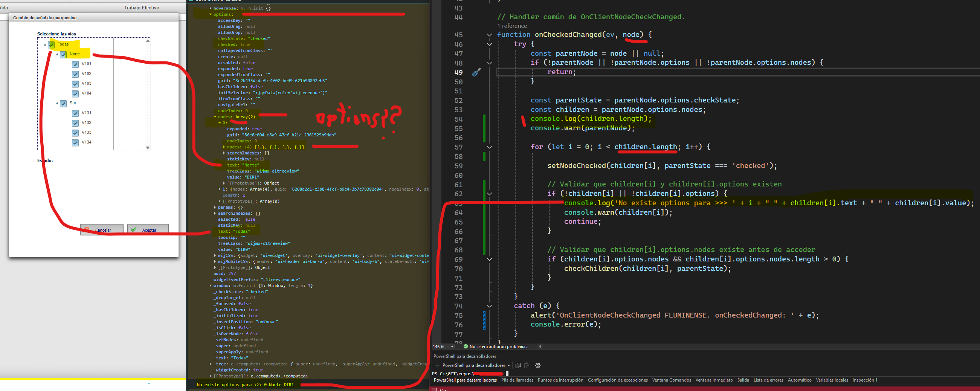Click the '1 reference' CodeLens link
980x391 pixels.
(512, 26)
